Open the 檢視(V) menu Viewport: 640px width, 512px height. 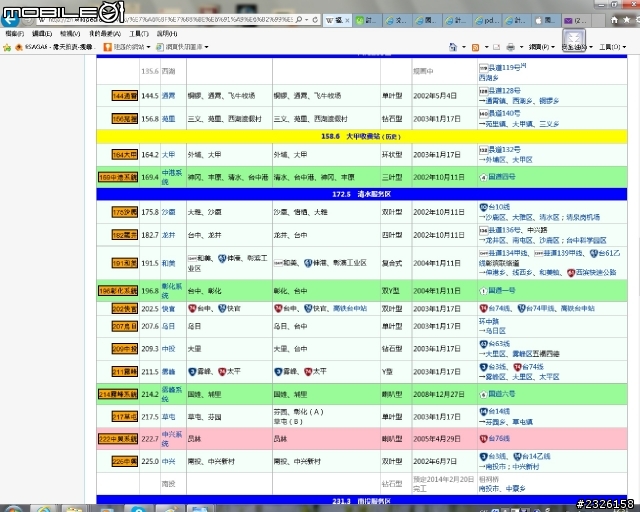click(70, 34)
